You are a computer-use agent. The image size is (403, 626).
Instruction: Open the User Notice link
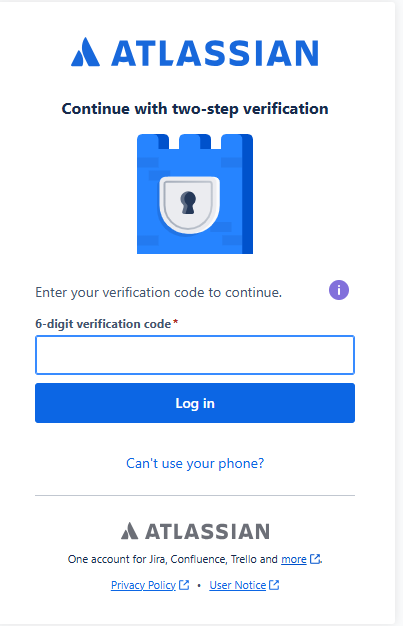click(x=238, y=585)
